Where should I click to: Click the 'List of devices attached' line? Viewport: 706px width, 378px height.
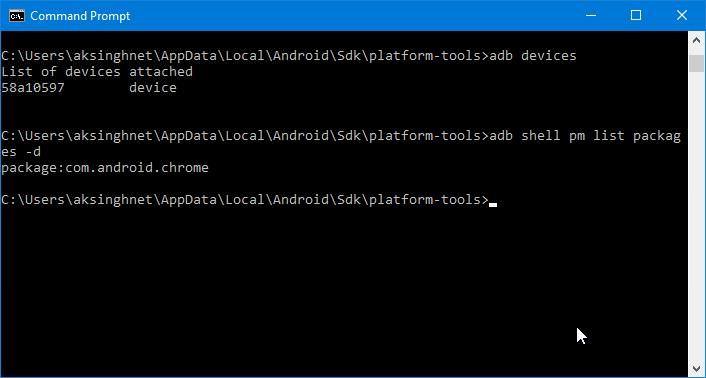tap(97, 72)
